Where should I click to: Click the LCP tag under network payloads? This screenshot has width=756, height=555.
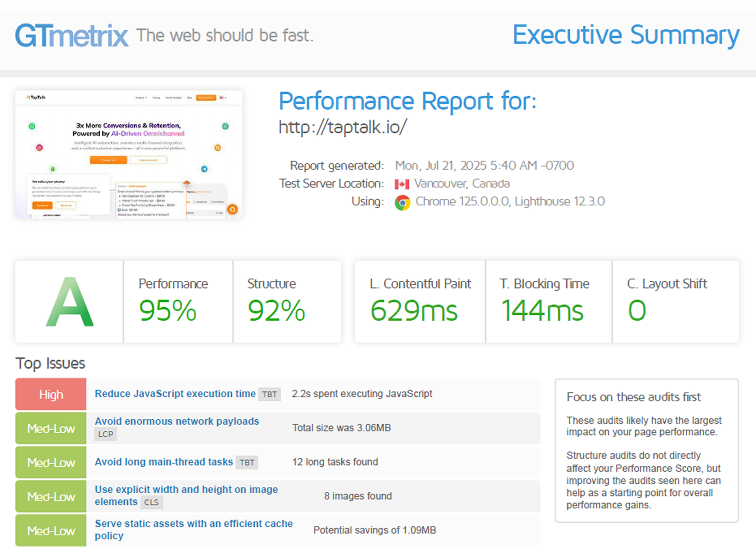pyautogui.click(x=106, y=434)
